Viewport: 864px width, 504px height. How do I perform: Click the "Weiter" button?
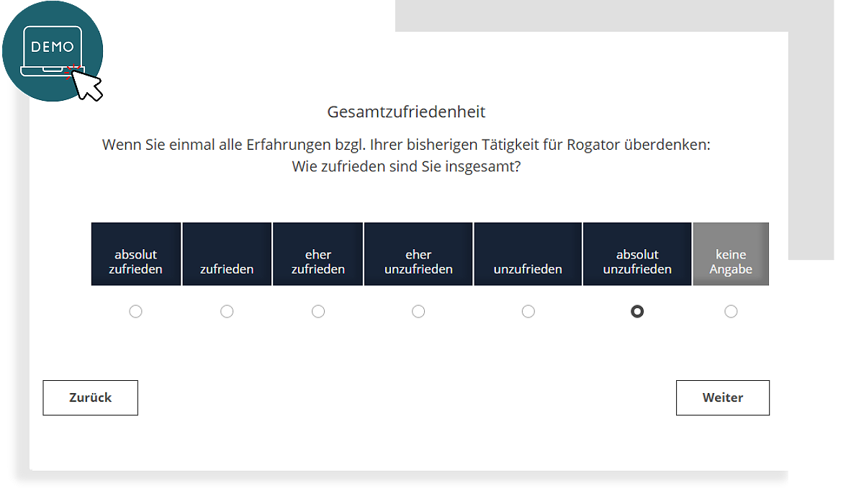click(x=723, y=397)
